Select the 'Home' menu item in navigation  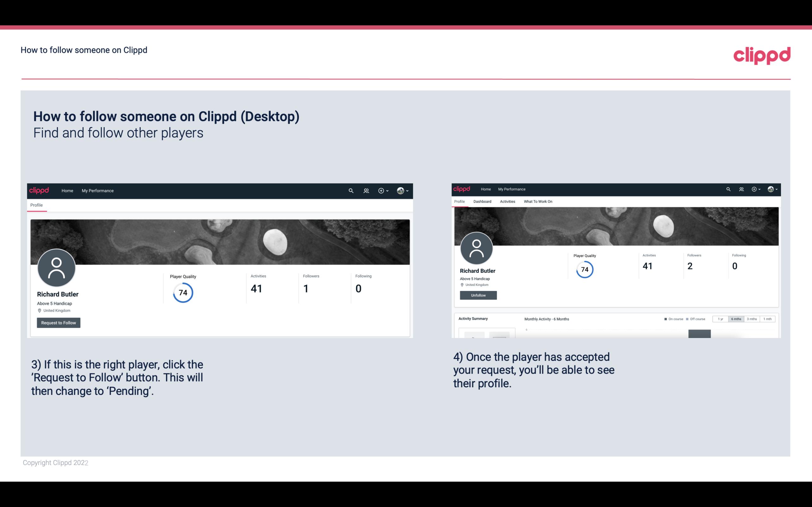pos(67,190)
